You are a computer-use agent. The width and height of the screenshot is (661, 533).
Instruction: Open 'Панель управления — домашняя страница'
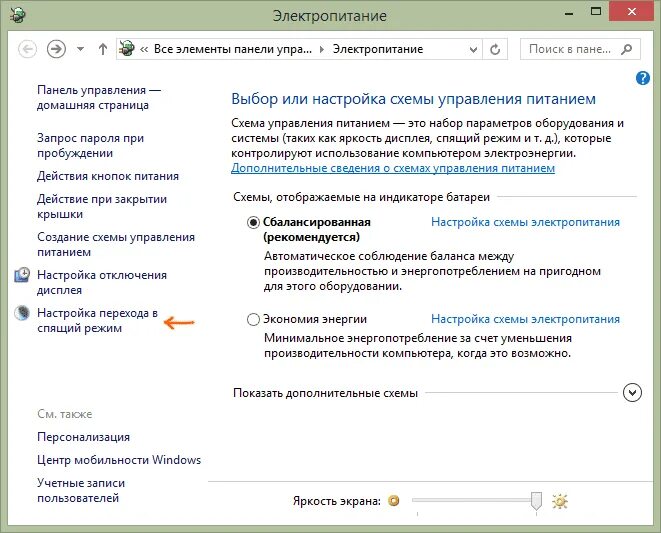[99, 97]
